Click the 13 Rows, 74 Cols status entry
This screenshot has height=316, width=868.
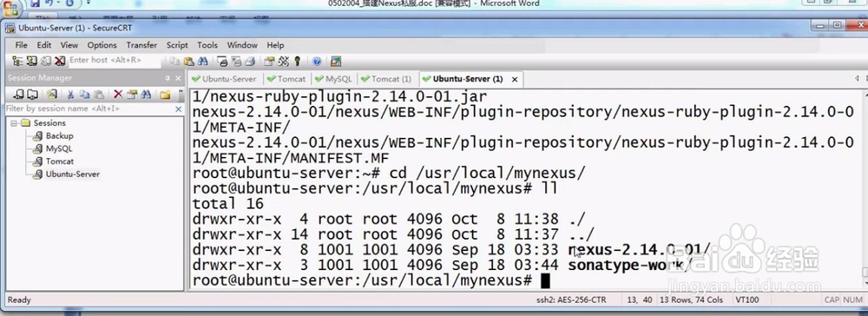(692, 300)
